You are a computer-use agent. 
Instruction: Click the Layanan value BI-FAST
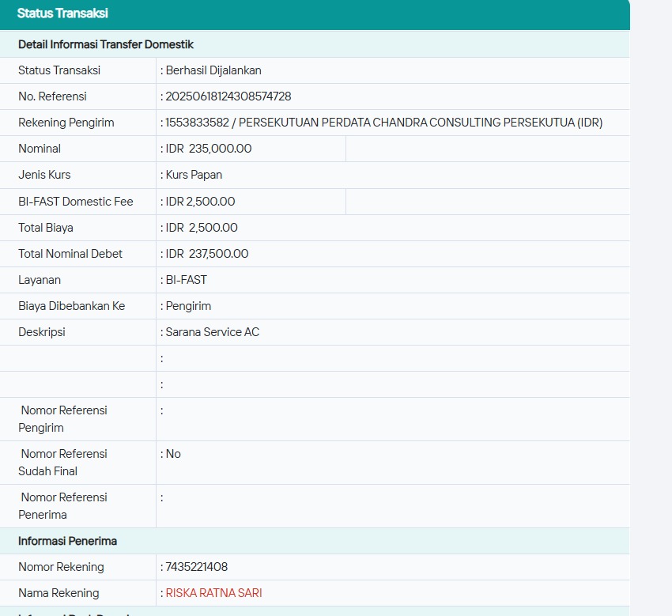click(x=186, y=280)
